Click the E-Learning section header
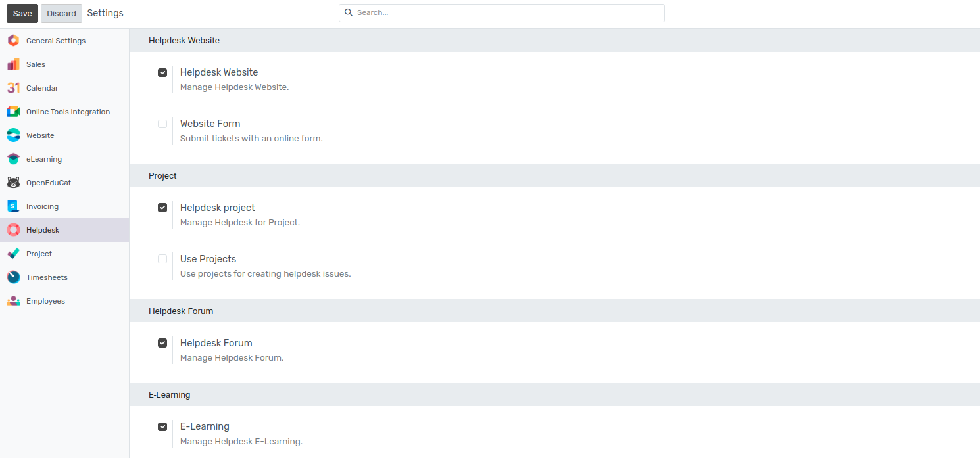The height and width of the screenshot is (458, 980). (554, 394)
